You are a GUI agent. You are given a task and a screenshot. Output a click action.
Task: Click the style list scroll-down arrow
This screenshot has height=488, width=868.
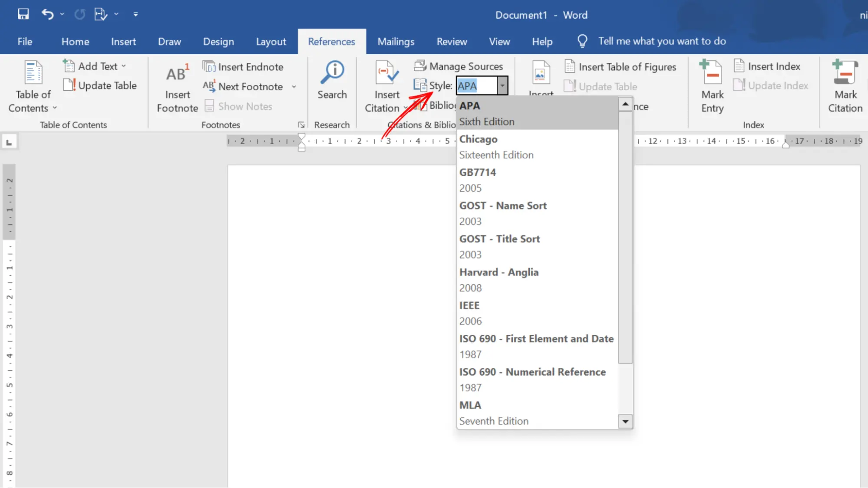(625, 421)
